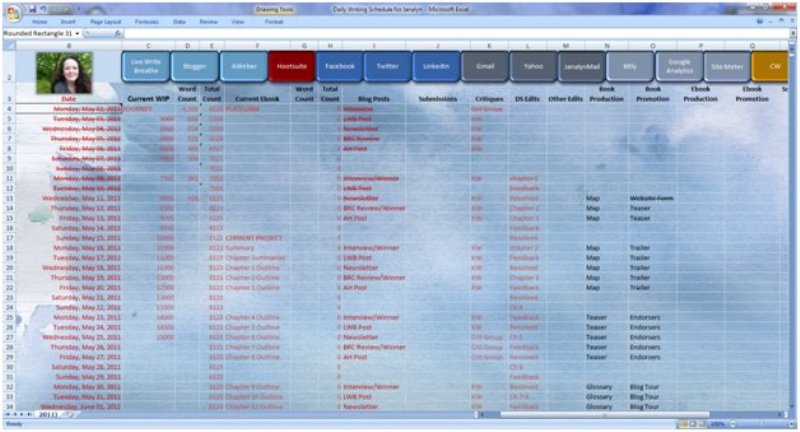
Task: Select row 17 header
Action: click(9, 238)
